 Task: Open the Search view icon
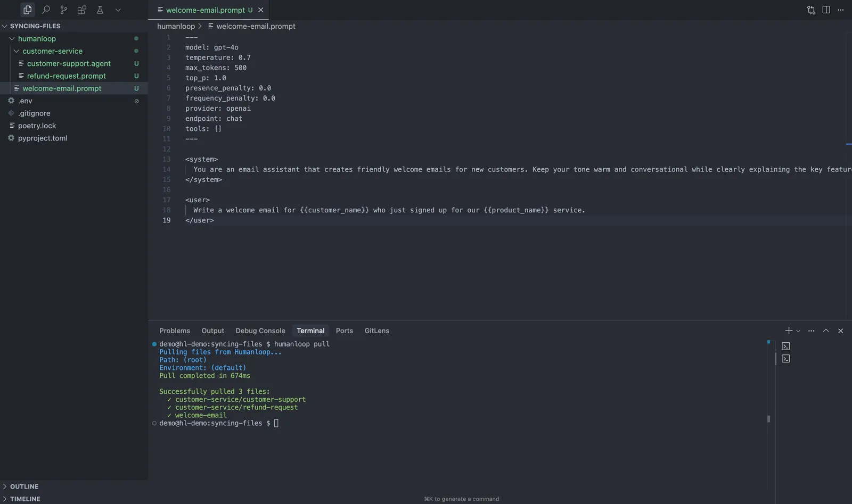(x=46, y=10)
